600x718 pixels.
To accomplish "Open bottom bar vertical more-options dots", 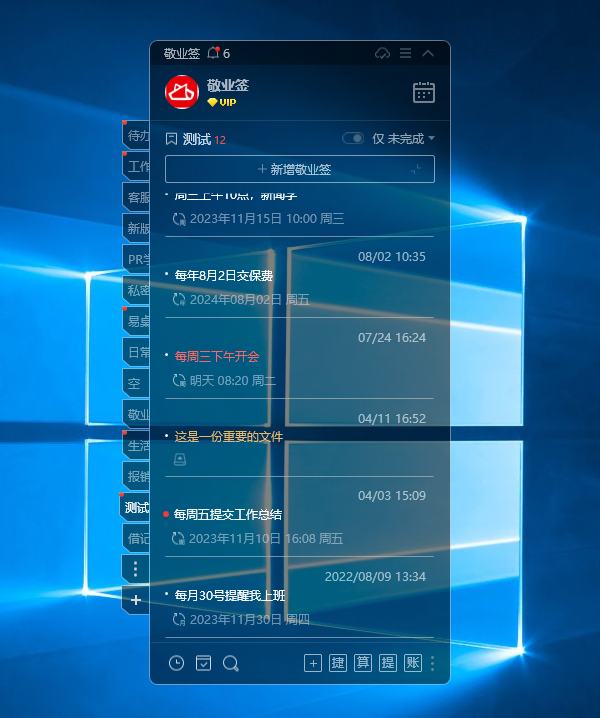I will 433,663.
